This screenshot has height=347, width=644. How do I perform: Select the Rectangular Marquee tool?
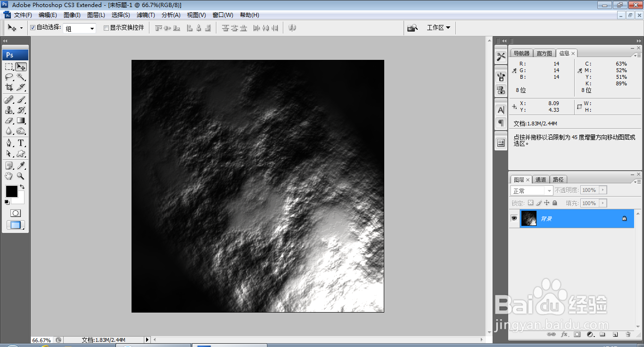click(x=9, y=66)
